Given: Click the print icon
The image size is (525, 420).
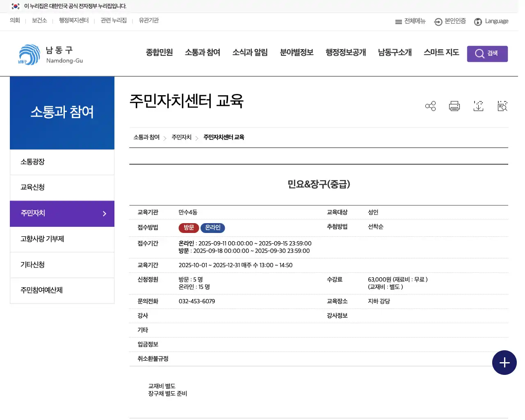Looking at the screenshot, I should click(x=454, y=106).
